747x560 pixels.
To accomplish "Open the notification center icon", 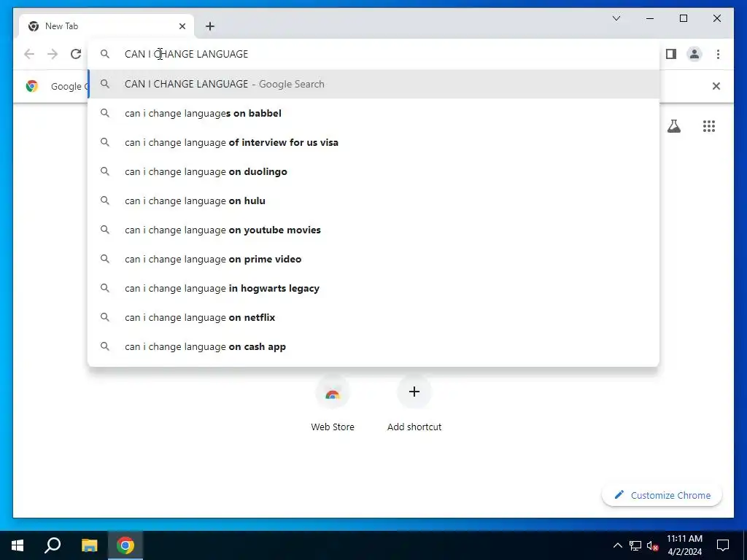I will [723, 545].
